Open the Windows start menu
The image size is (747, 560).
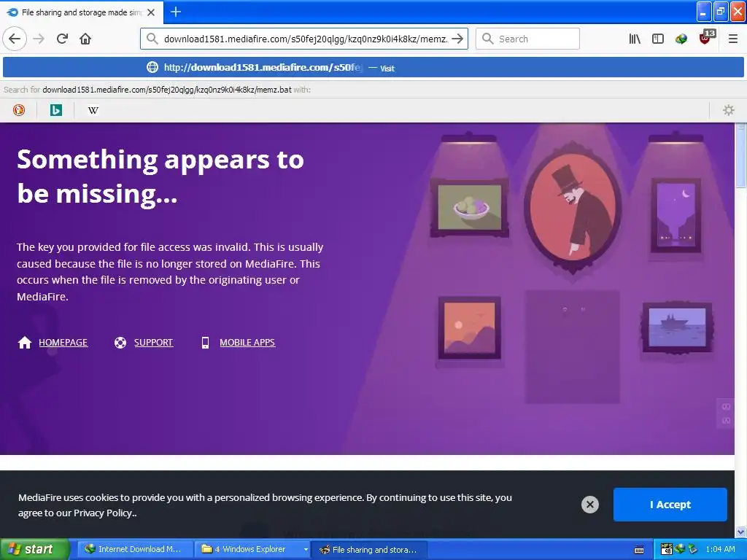pos(34,550)
